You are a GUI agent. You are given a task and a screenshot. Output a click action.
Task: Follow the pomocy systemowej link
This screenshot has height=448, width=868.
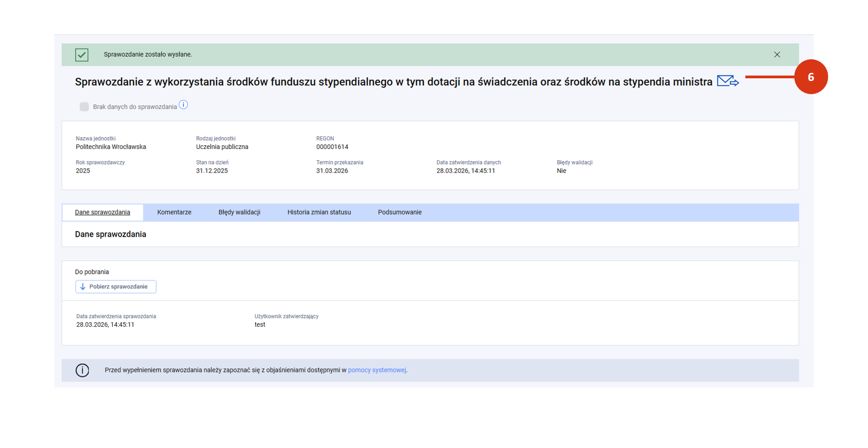click(377, 370)
